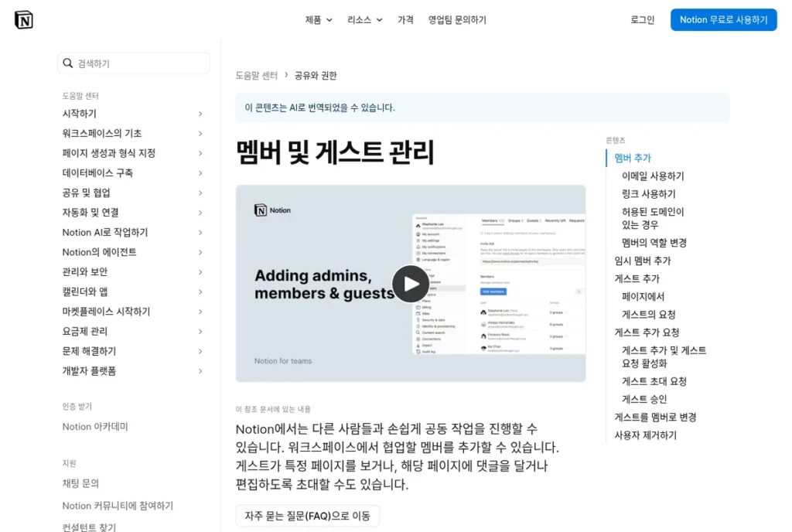792x532 pixels.
Task: Jump to 페이지에서 in contents
Action: tap(643, 296)
